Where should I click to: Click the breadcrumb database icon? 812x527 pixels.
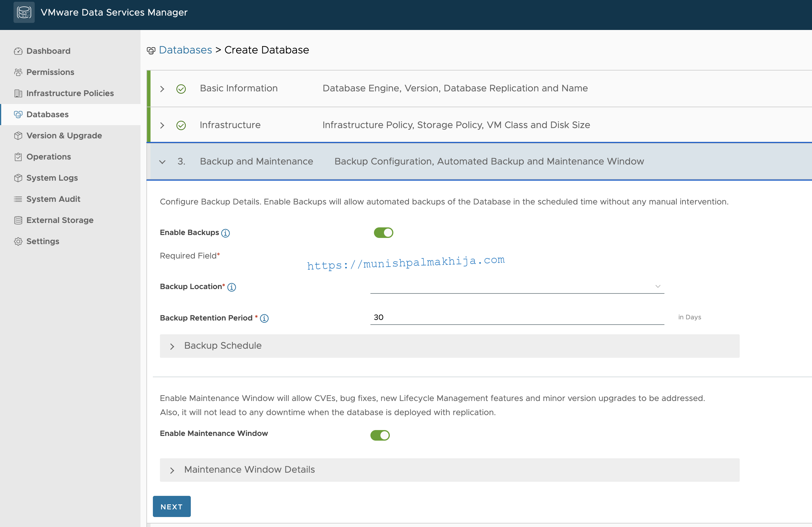click(151, 51)
